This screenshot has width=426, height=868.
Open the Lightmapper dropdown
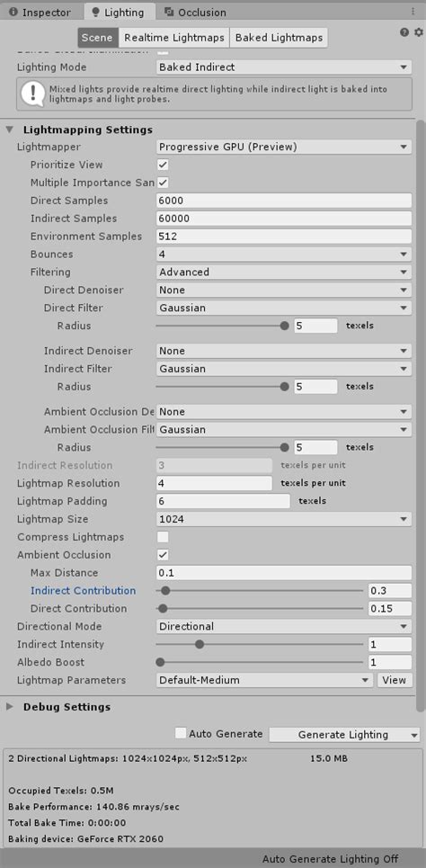tap(284, 148)
